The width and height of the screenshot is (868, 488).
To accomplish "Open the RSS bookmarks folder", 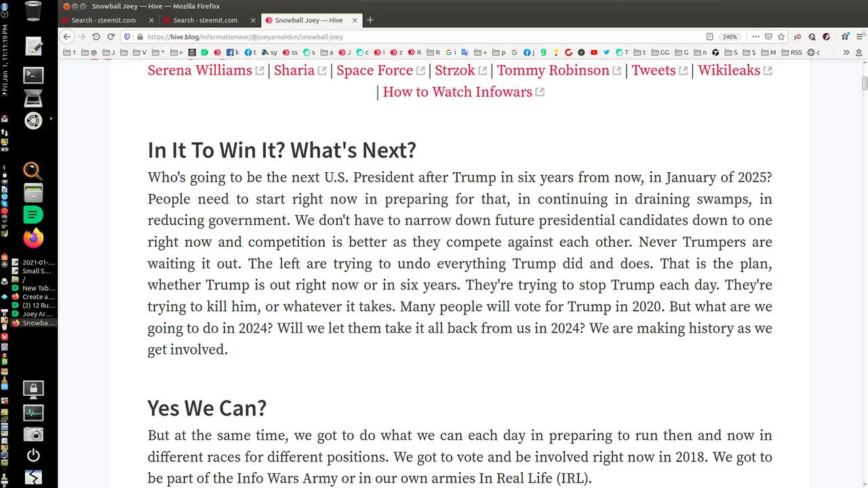I will 791,52.
